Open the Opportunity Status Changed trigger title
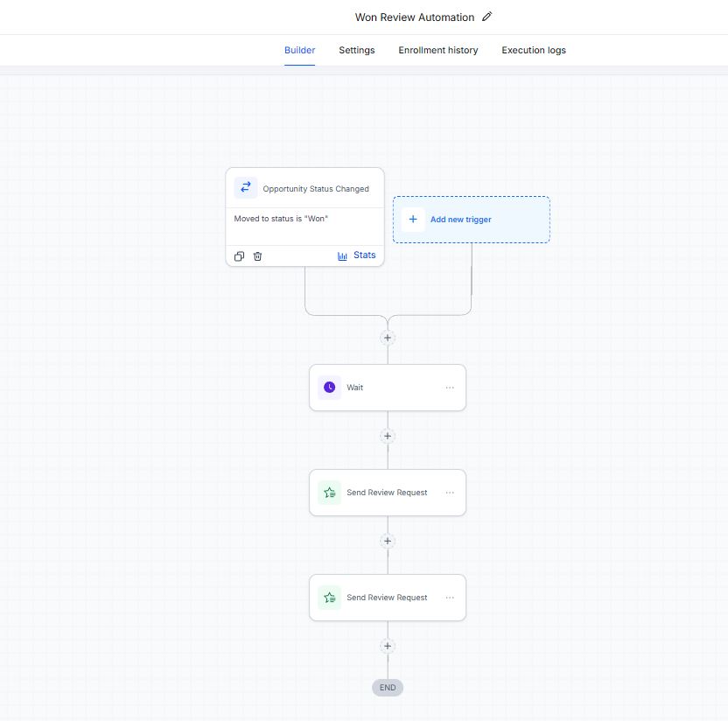 316,189
